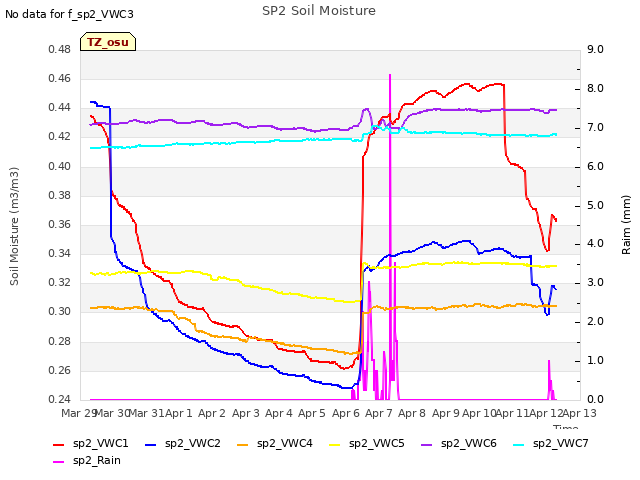Screen dimensions: 640x480
Task: Click the Apr 3 date label
Action: pyautogui.click(x=246, y=413)
